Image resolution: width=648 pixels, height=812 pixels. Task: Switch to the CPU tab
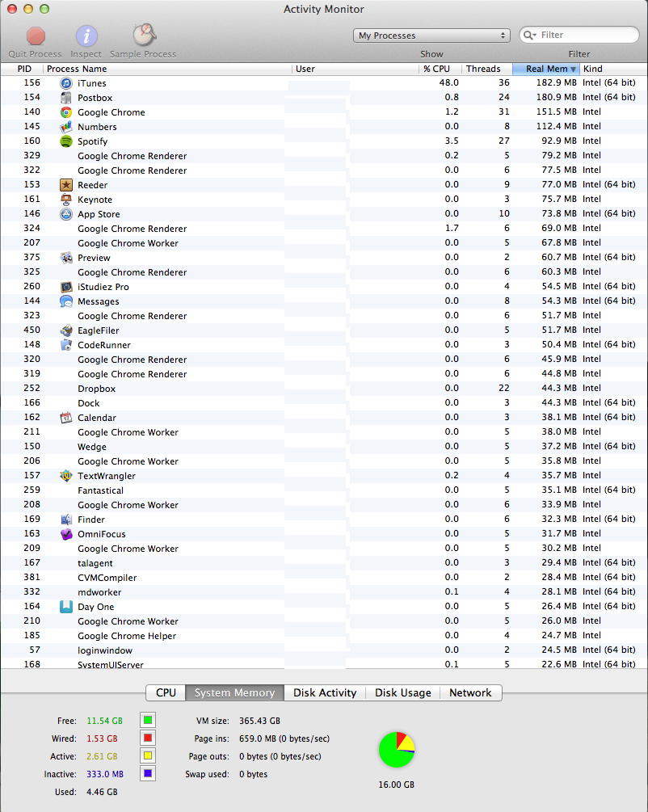coord(166,693)
